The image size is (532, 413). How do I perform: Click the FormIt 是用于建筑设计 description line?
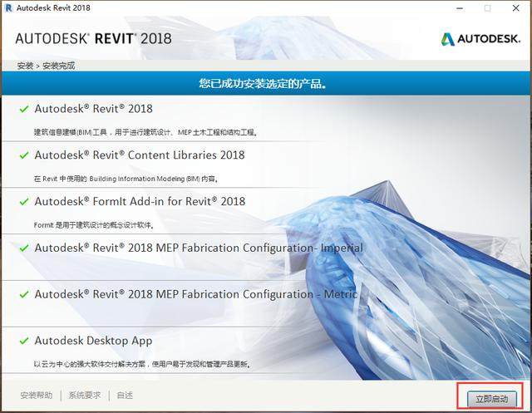tap(94, 225)
